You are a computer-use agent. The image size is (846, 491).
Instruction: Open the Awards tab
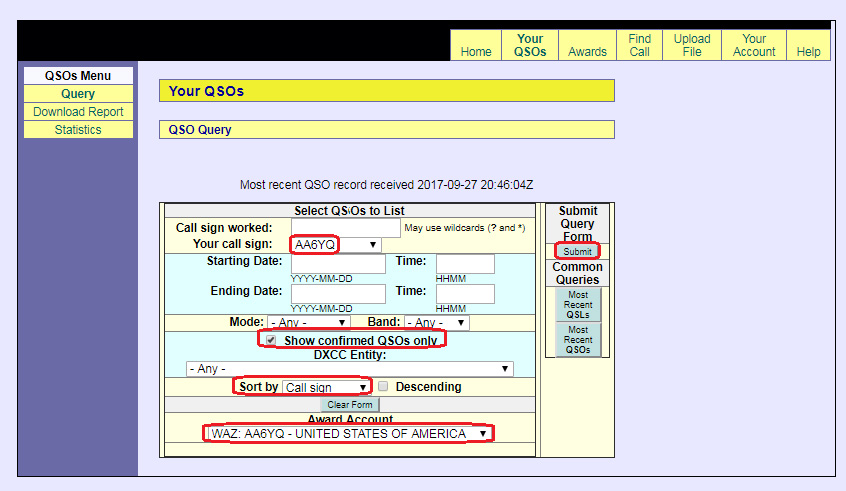click(x=587, y=52)
